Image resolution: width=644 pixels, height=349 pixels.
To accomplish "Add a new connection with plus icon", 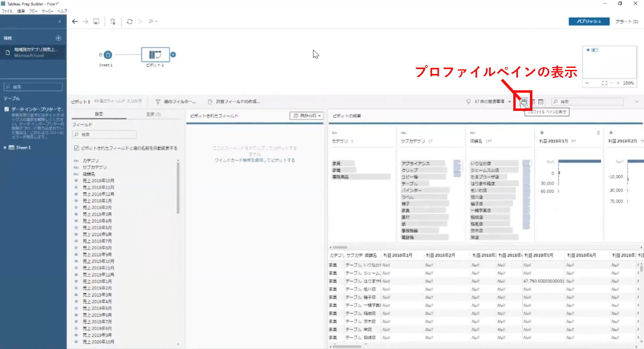I will point(58,38).
